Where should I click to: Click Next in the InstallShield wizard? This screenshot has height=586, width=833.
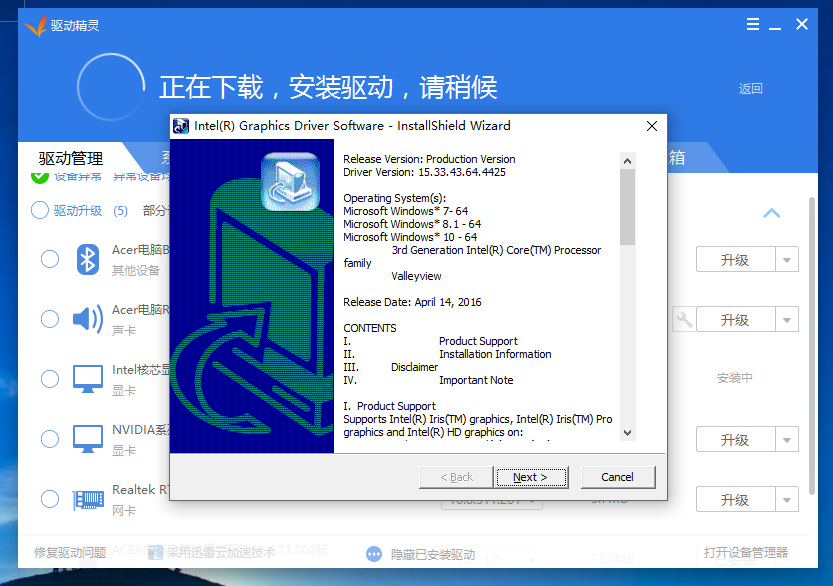(531, 477)
